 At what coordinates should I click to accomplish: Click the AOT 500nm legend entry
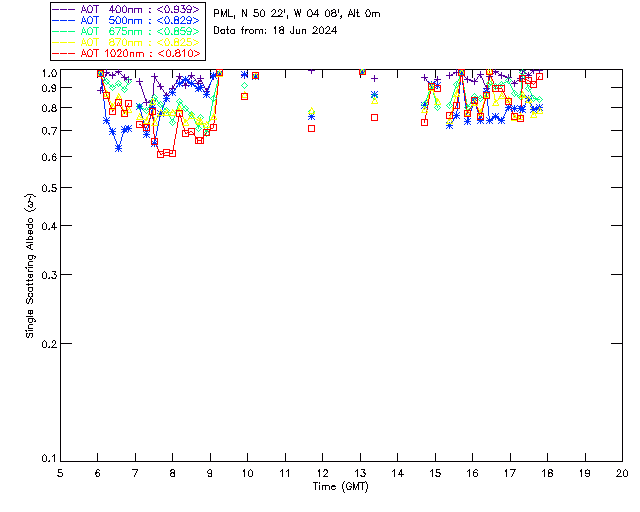[127, 20]
